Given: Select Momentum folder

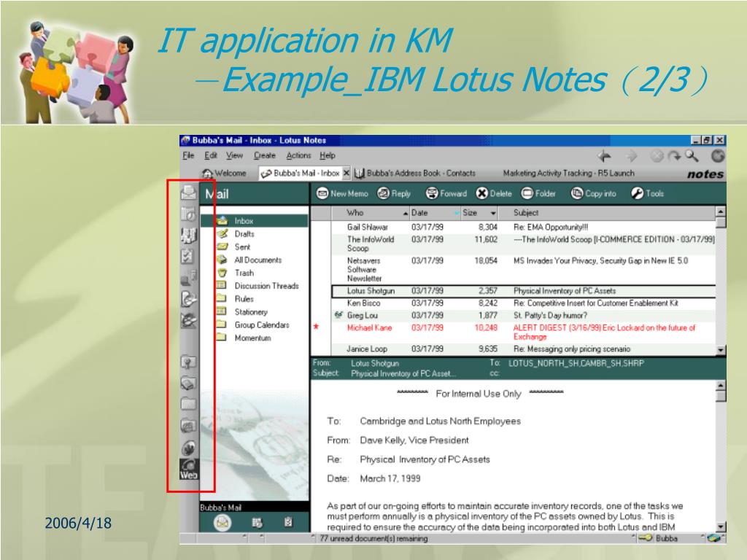Looking at the screenshot, I should tap(252, 338).
